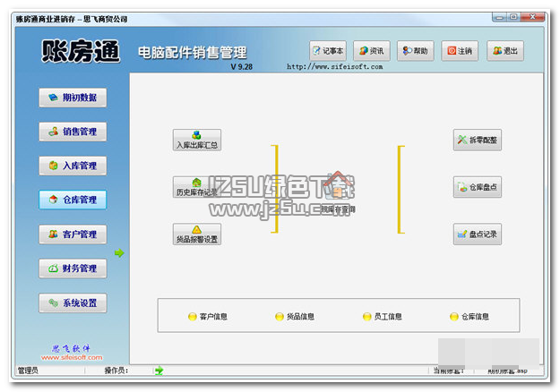The image size is (560, 392).
Task: Open 客户管理 in the sidebar
Action: 73,234
